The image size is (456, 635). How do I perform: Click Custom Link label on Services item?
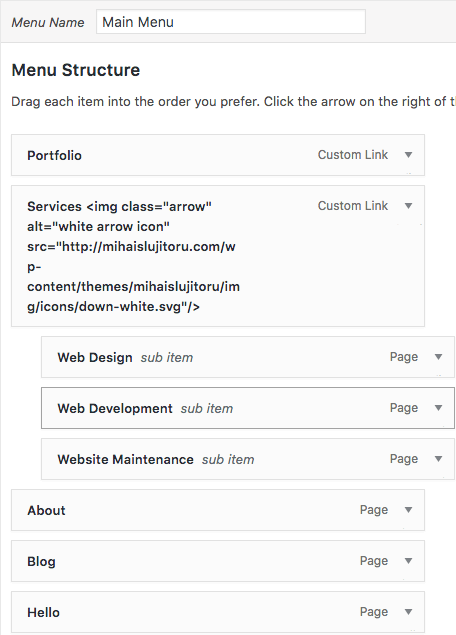353,206
